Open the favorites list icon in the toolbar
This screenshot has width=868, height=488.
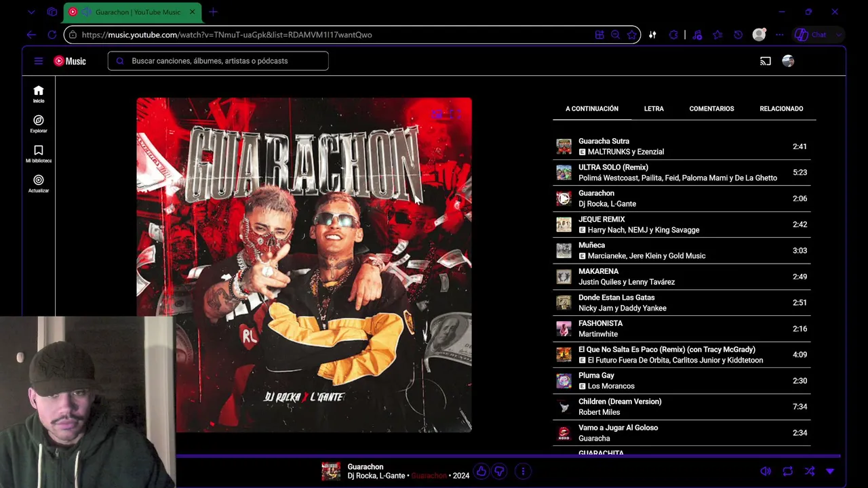717,35
